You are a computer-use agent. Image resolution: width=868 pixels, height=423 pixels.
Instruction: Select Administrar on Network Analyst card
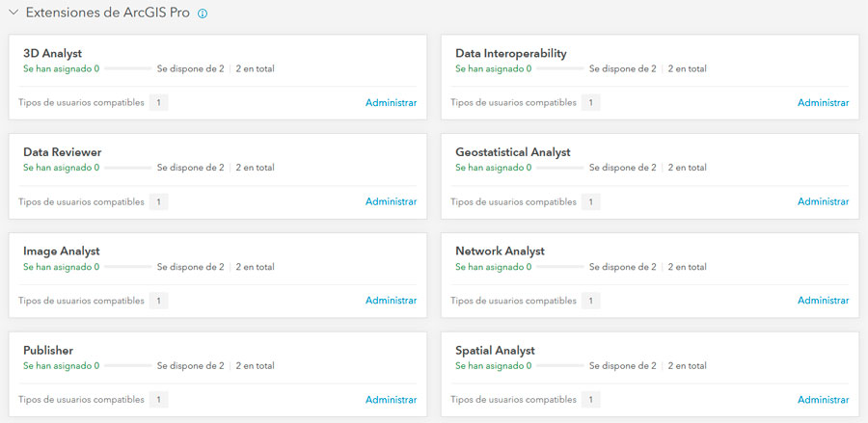point(824,301)
